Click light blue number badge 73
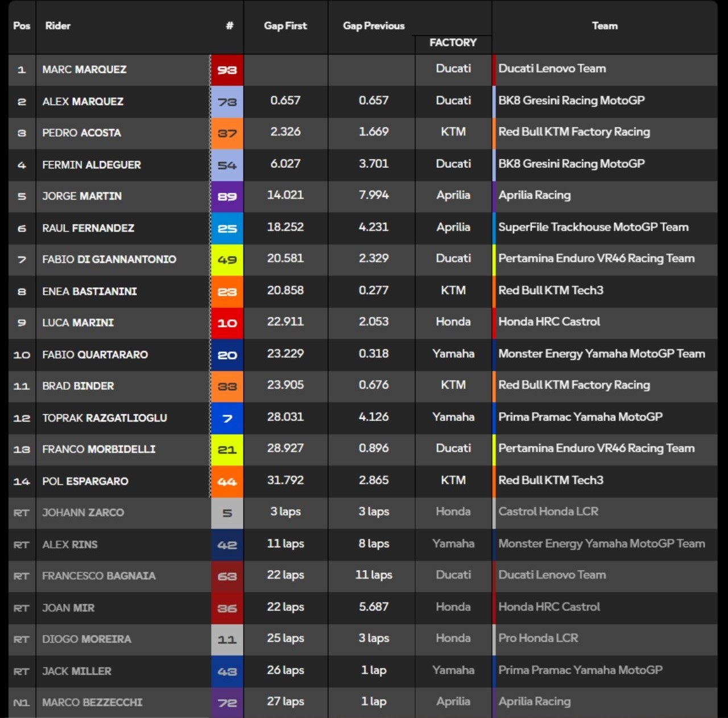The width and height of the screenshot is (728, 718). tap(227, 102)
